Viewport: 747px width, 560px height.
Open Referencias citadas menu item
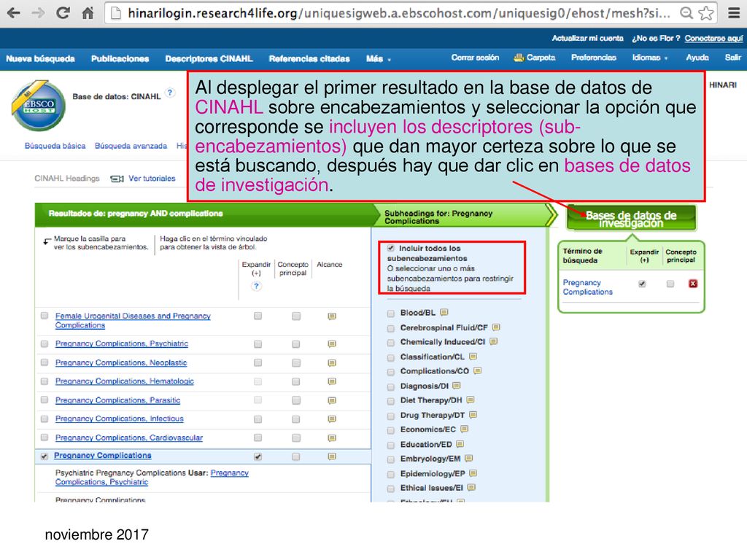pyautogui.click(x=309, y=58)
